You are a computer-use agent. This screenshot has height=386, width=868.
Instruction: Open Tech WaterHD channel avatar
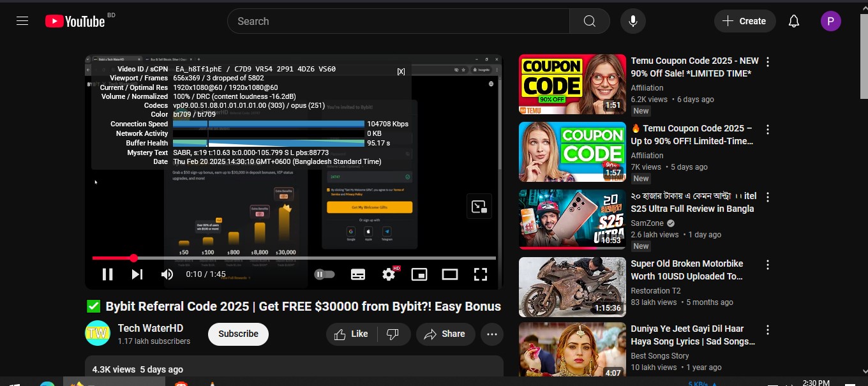98,333
